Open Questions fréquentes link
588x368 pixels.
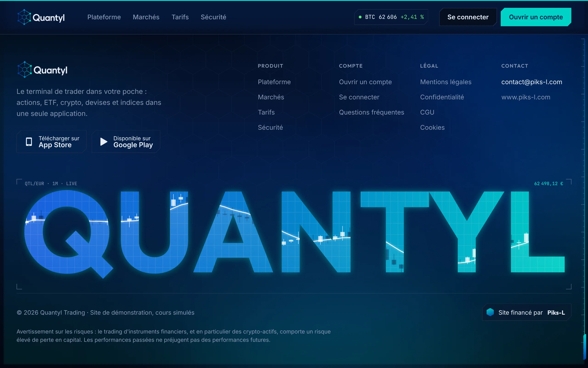coord(371,112)
